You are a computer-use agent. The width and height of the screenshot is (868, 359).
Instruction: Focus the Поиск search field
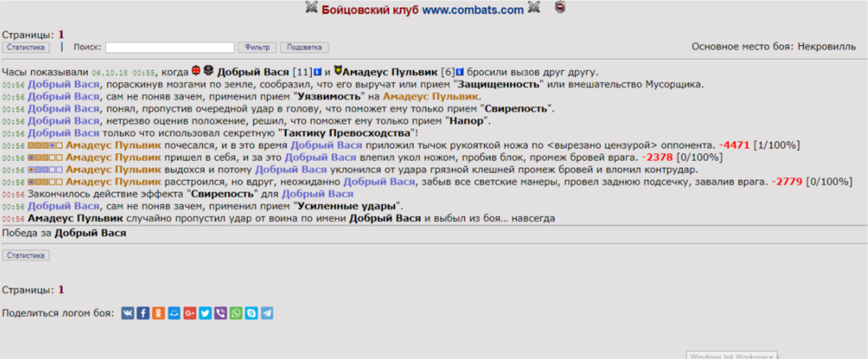pyautogui.click(x=170, y=48)
